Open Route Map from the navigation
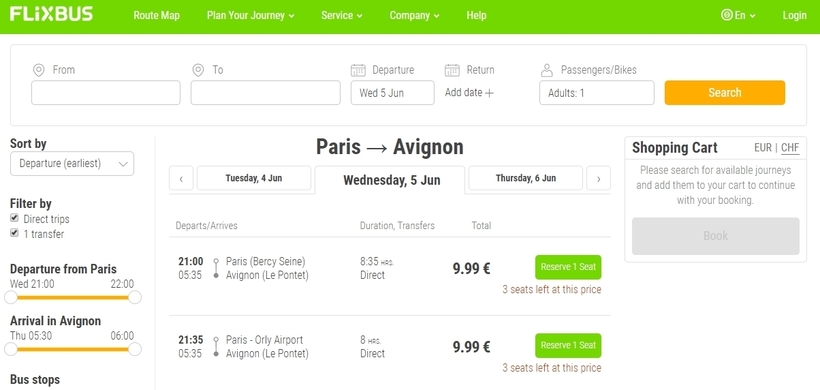820x390 pixels. pyautogui.click(x=156, y=15)
